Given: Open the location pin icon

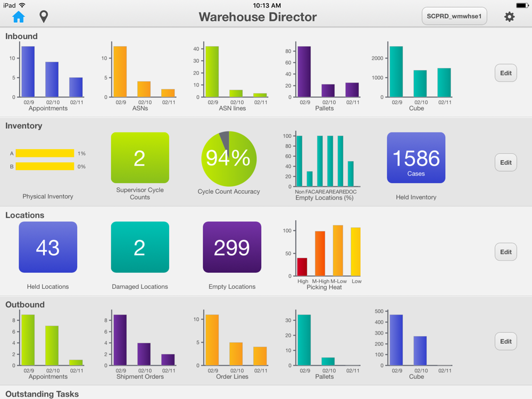Looking at the screenshot, I should (x=44, y=16).
